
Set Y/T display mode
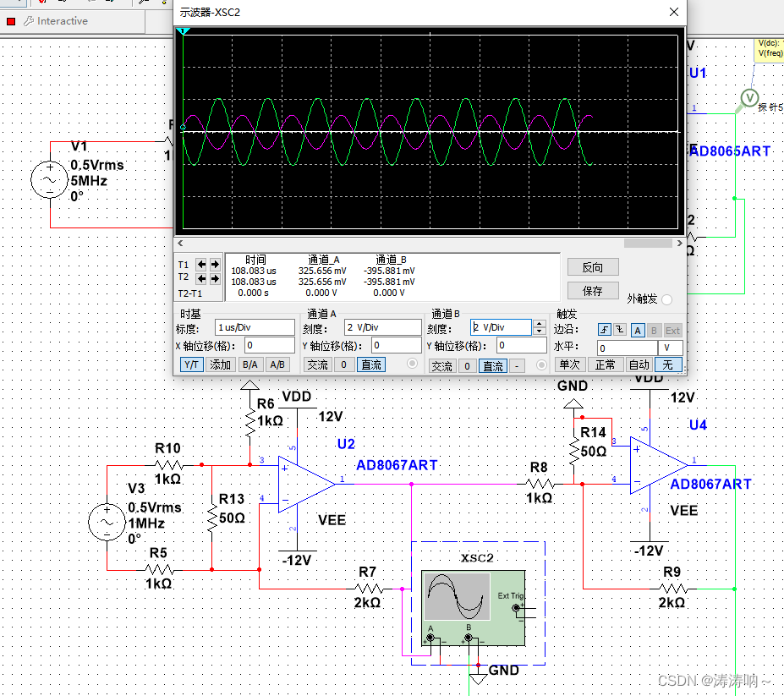point(191,364)
